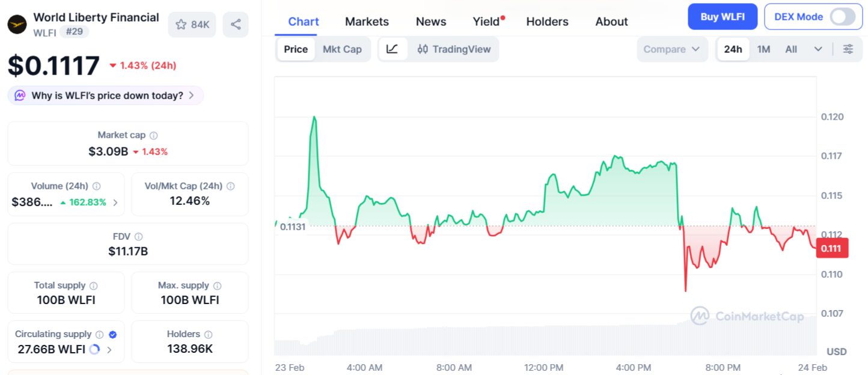Switch to TradingView chart mode
868x375 pixels.
pos(454,49)
